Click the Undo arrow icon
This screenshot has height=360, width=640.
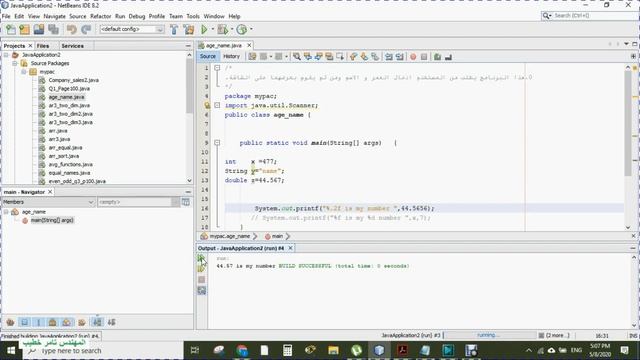click(72, 29)
